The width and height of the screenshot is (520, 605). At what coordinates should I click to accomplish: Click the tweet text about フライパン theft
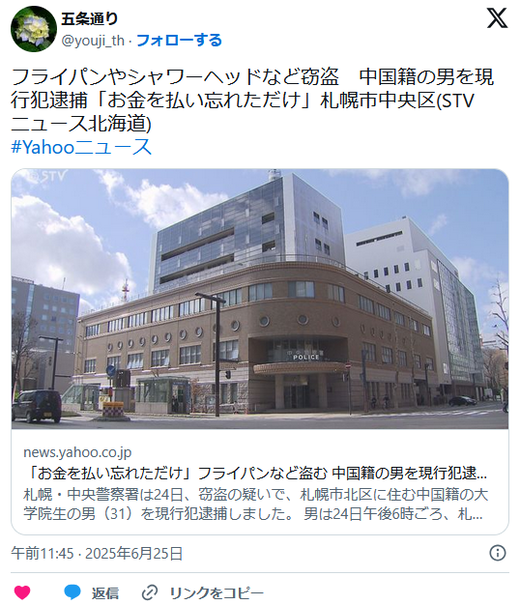click(x=252, y=100)
